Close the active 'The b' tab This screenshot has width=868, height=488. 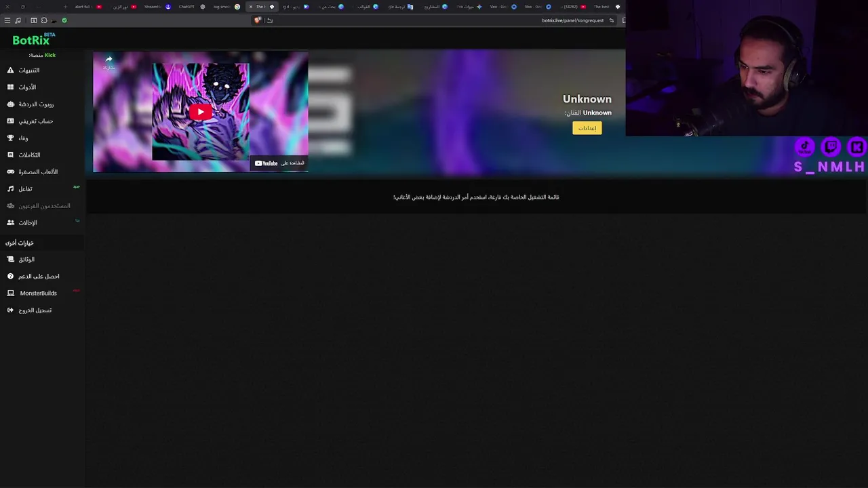tap(250, 7)
